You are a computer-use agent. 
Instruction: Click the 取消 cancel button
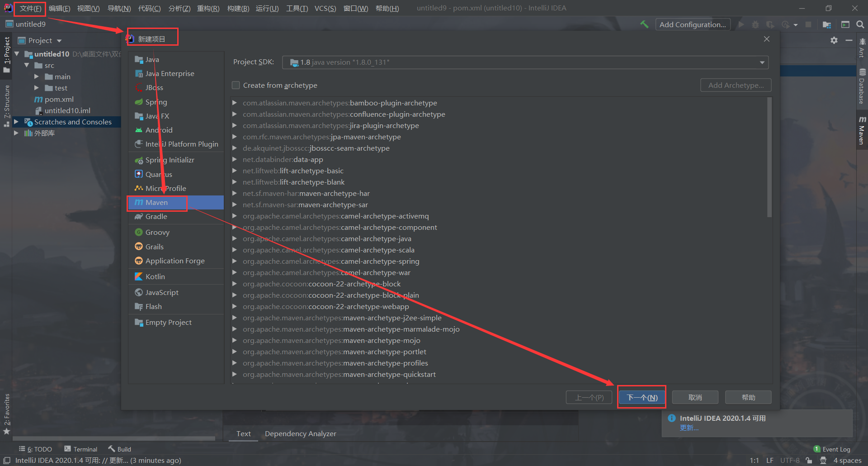coord(695,397)
